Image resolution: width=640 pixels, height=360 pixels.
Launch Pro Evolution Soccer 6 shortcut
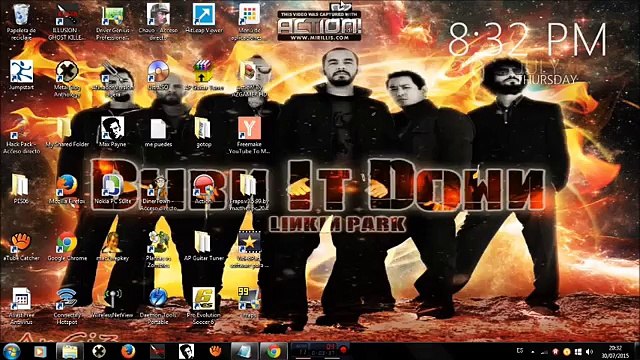point(203,306)
